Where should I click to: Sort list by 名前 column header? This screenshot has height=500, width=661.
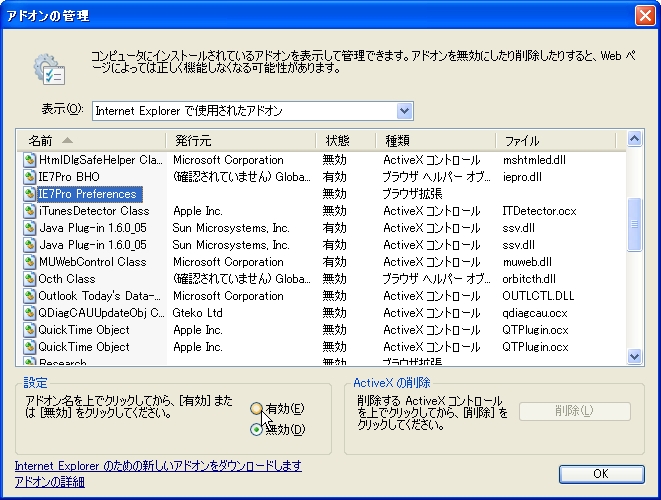(91, 140)
